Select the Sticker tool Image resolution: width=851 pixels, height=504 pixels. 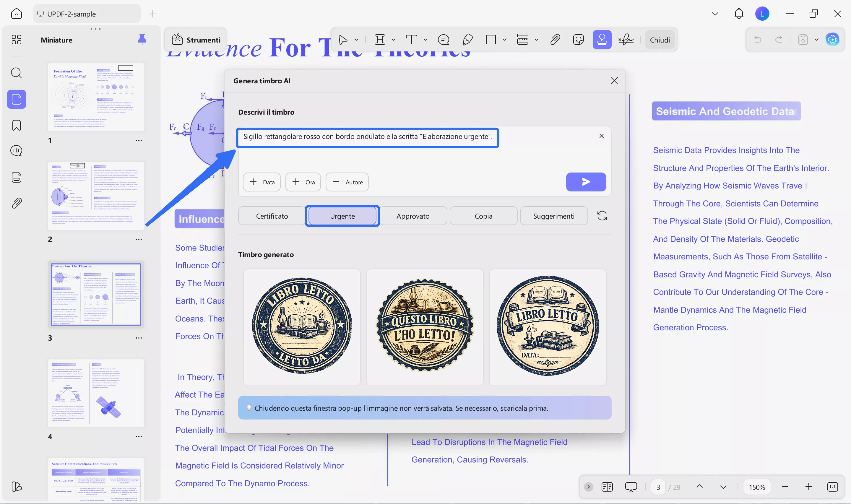point(578,39)
